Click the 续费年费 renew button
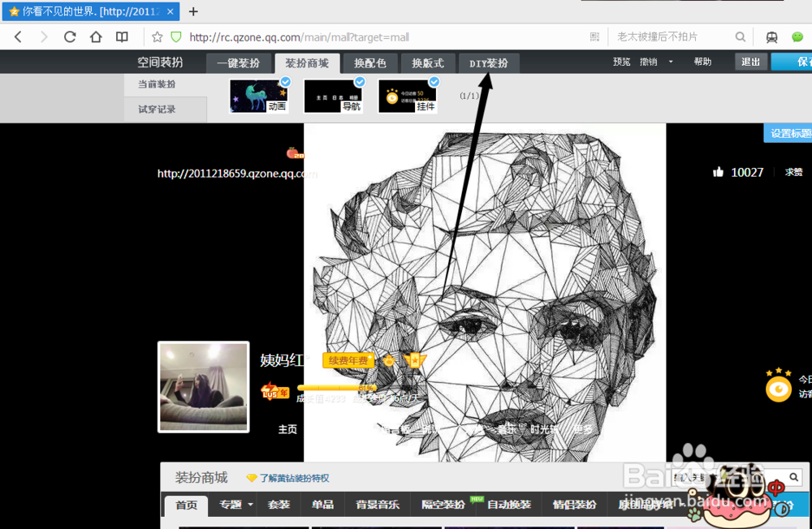This screenshot has height=529, width=812. click(348, 360)
